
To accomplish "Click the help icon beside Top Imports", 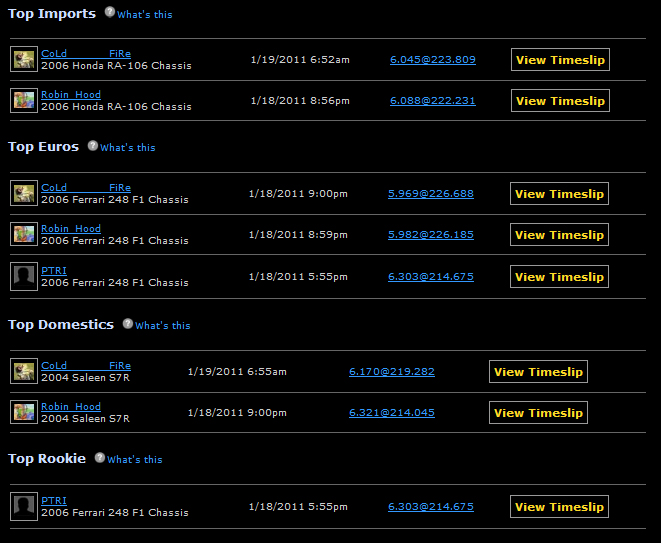I will pos(110,13).
